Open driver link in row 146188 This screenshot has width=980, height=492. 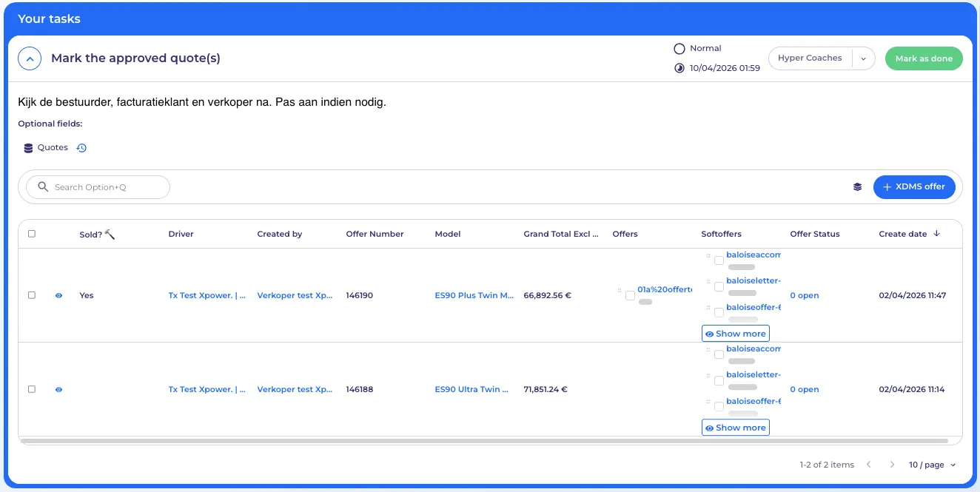(x=207, y=389)
